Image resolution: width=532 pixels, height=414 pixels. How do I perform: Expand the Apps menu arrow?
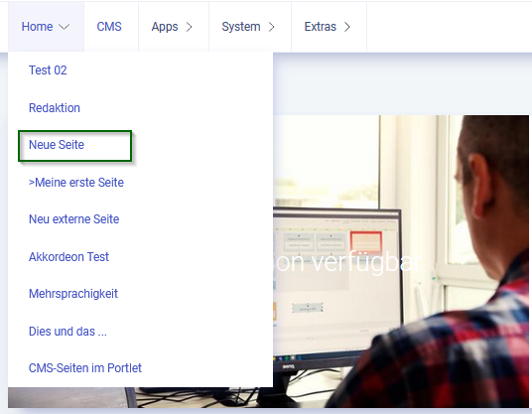coord(189,27)
